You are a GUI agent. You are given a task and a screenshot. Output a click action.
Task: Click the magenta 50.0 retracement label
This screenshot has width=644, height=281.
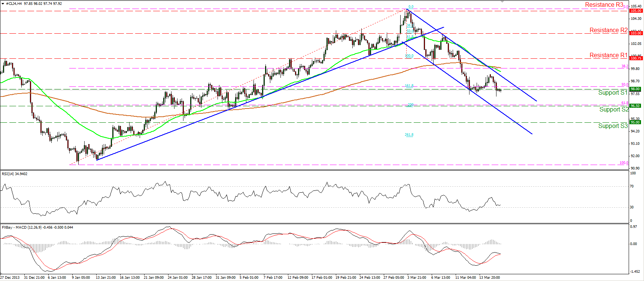point(625,85)
